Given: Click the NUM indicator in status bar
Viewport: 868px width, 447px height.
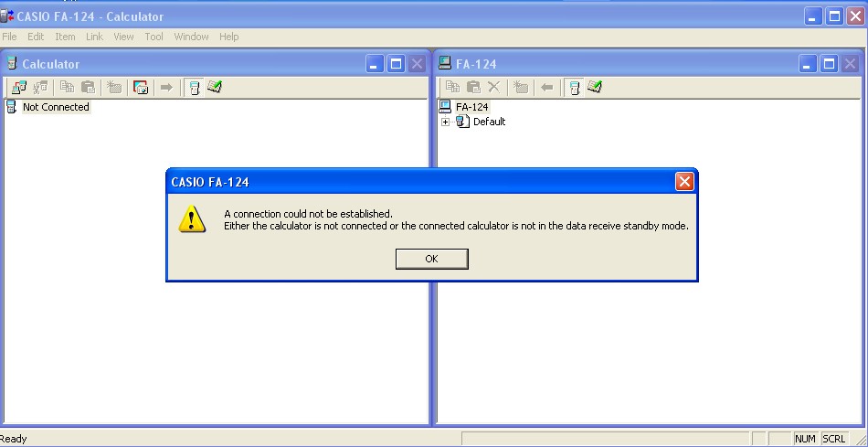Looking at the screenshot, I should tap(806, 439).
